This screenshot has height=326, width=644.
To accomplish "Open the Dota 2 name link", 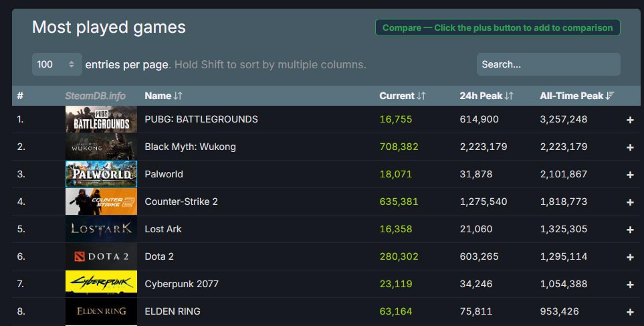I will 159,256.
